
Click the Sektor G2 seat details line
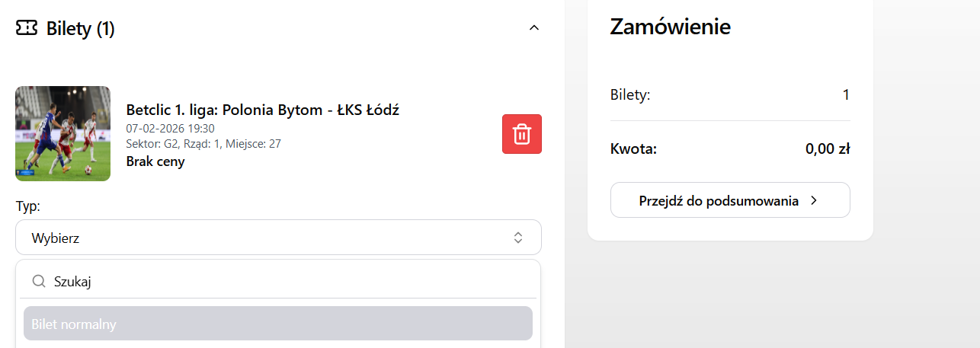[203, 143]
